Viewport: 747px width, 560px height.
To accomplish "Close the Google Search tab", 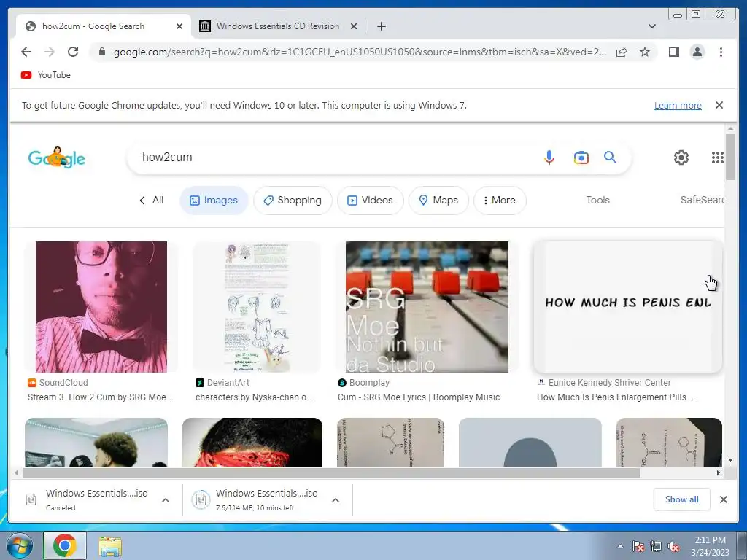I will tap(179, 26).
